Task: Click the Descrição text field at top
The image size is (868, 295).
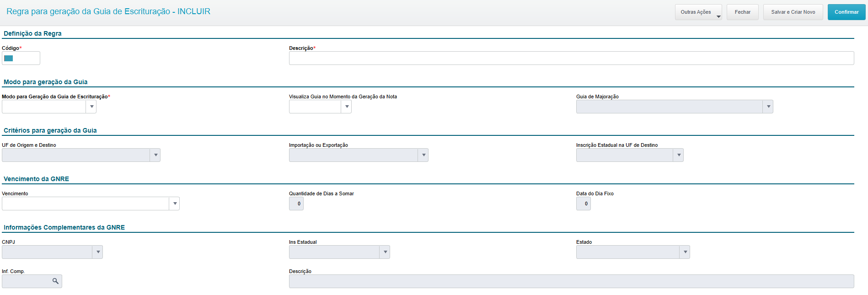Action: [x=571, y=58]
